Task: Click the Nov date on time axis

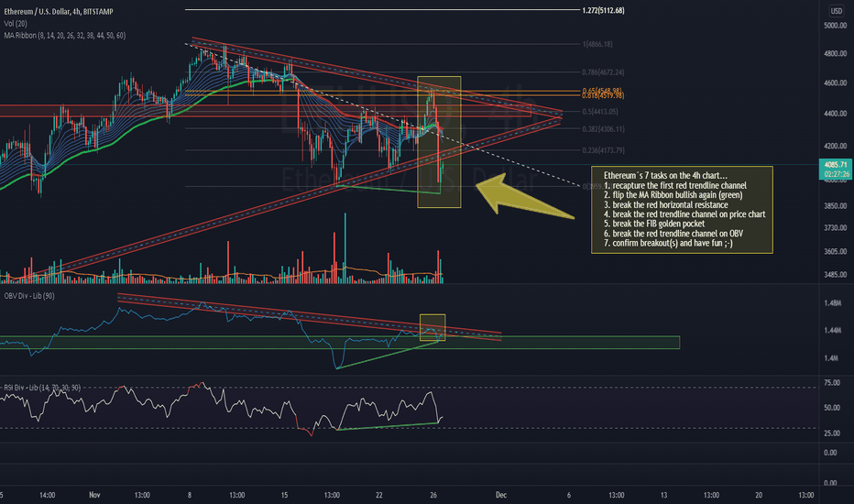Action: pos(94,495)
